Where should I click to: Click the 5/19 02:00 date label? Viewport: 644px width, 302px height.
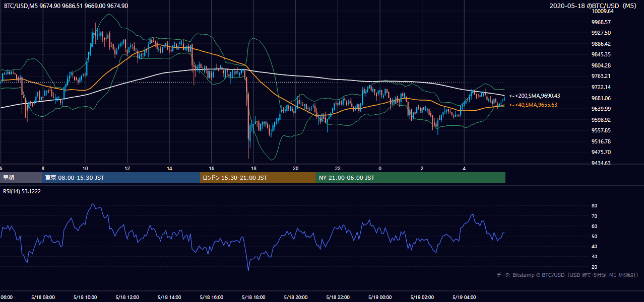click(422, 297)
